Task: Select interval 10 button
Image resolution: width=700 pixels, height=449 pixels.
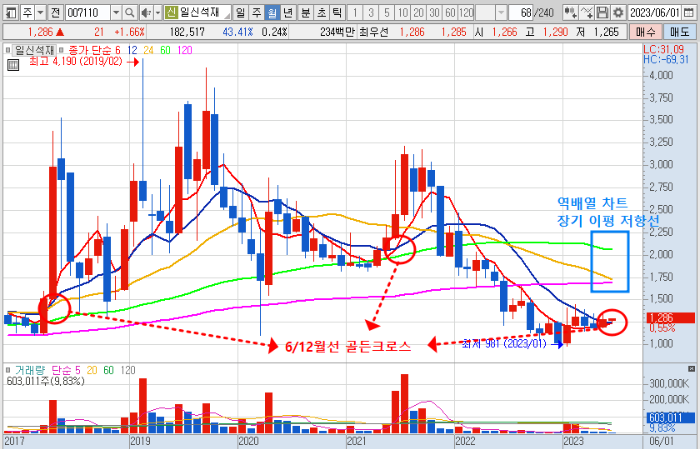Action: (x=403, y=12)
